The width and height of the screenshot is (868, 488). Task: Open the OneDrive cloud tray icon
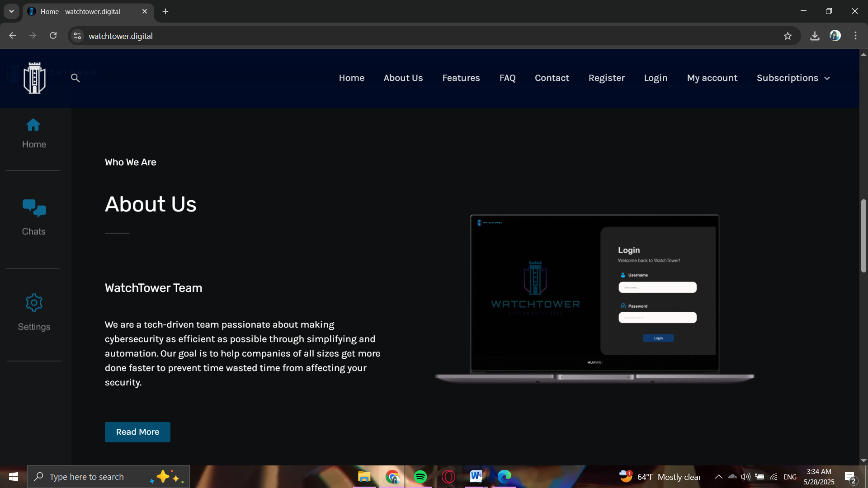pos(732,477)
